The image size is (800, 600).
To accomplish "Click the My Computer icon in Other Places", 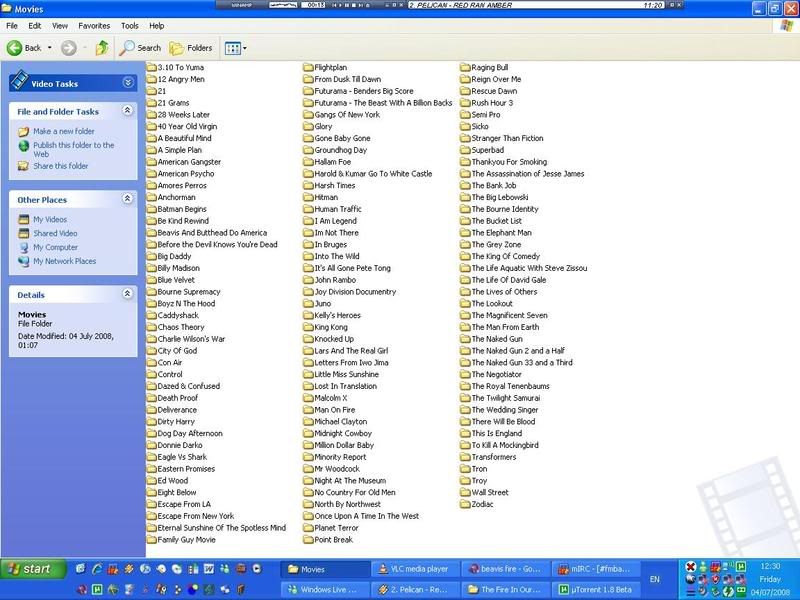I will (23, 247).
